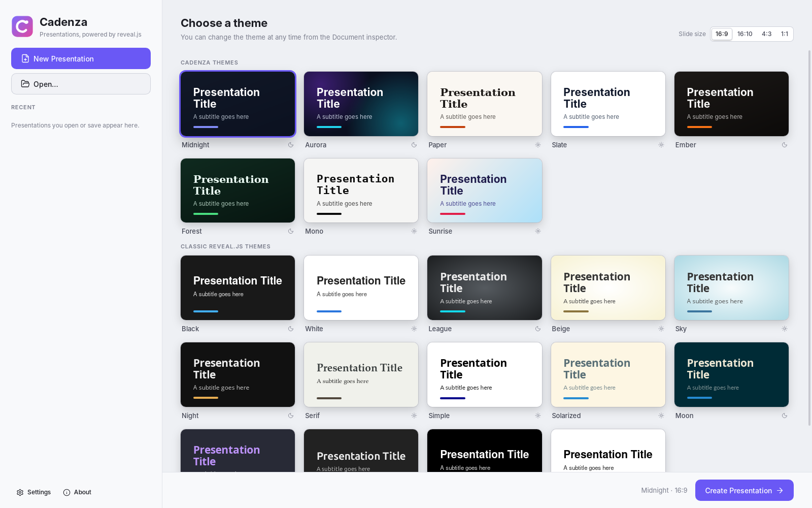The image size is (812, 508).
Task: Choose the Solarized theme thumbnail
Action: (608, 374)
